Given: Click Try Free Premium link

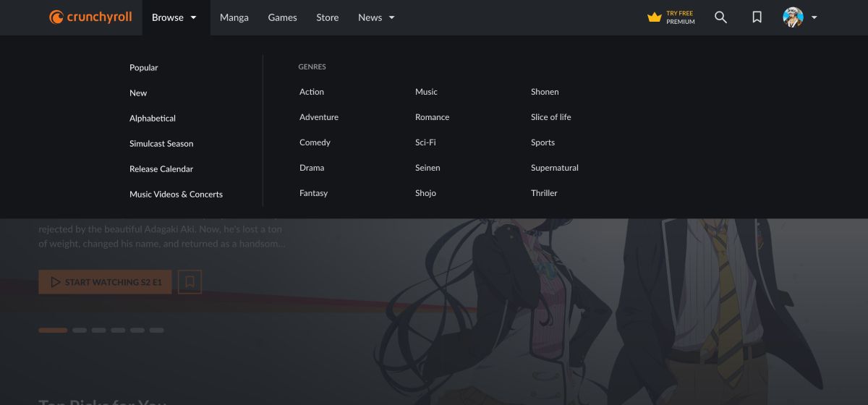Looking at the screenshot, I should point(681,17).
